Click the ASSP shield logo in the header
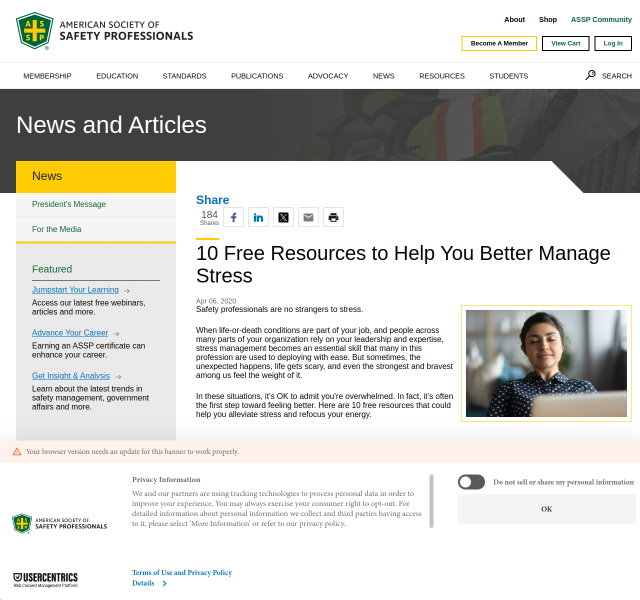640x600 pixels. coord(35,31)
